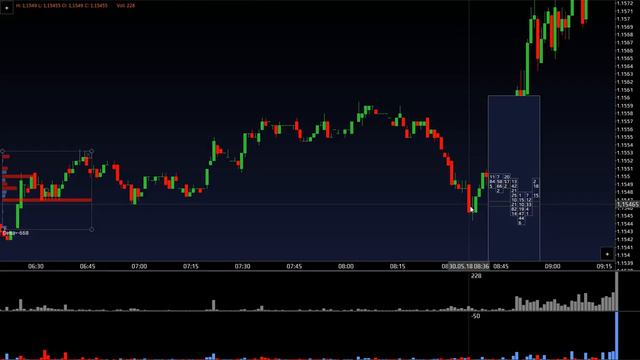Click the 1.1553 price scale label

pos(625,153)
